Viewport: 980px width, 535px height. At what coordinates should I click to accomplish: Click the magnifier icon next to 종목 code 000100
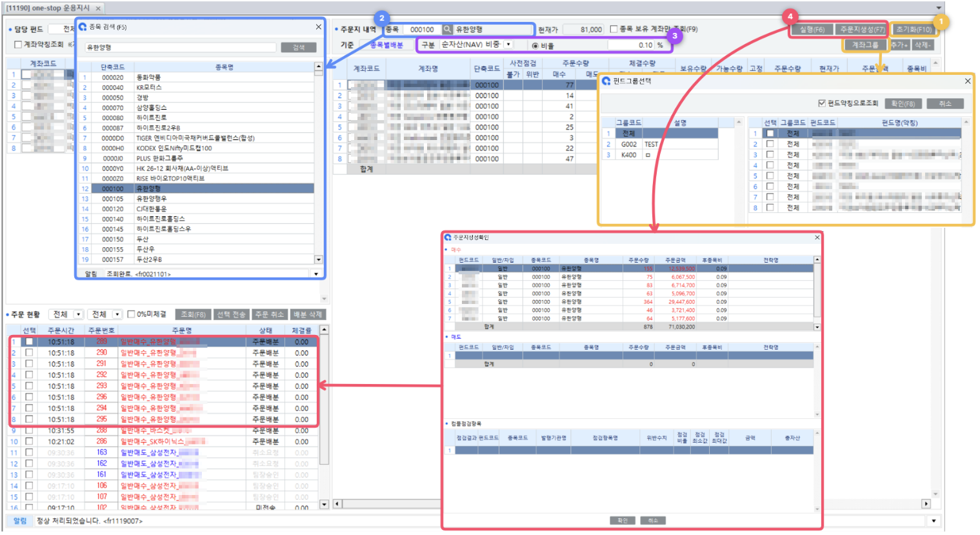pyautogui.click(x=447, y=29)
